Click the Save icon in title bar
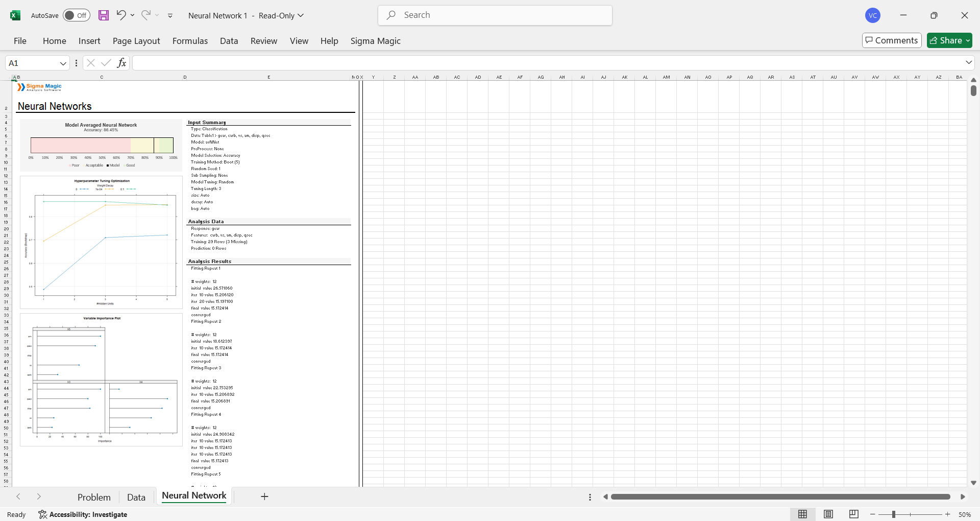The height and width of the screenshot is (521, 980). point(104,15)
